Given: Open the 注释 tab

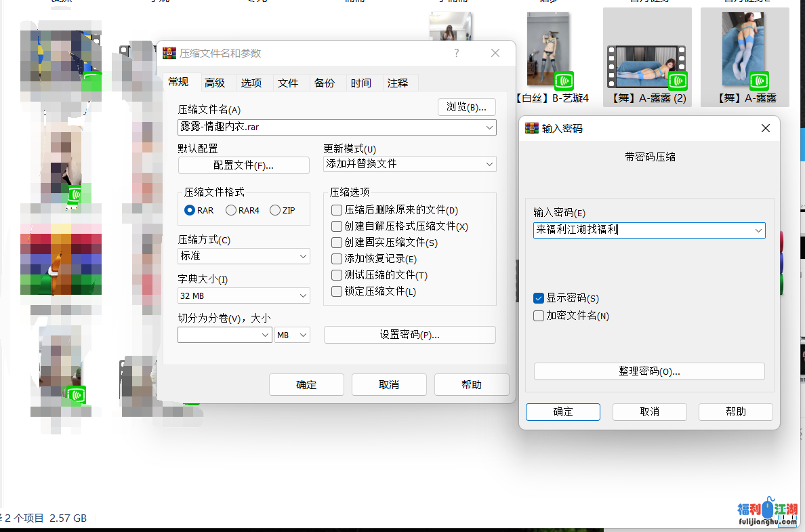Looking at the screenshot, I should 398,82.
